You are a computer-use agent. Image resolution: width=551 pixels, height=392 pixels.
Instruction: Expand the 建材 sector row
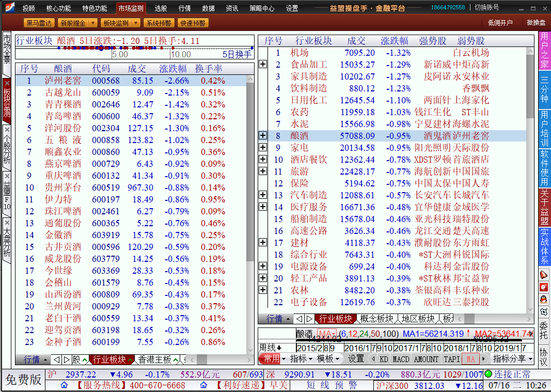point(263,242)
